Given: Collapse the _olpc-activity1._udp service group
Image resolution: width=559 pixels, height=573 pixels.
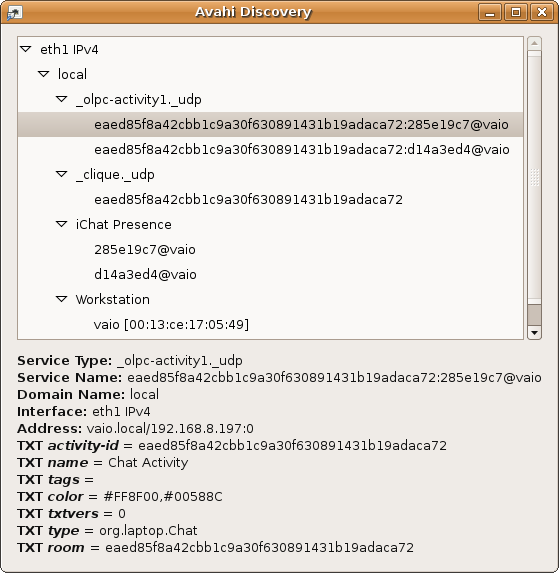Looking at the screenshot, I should (61, 99).
